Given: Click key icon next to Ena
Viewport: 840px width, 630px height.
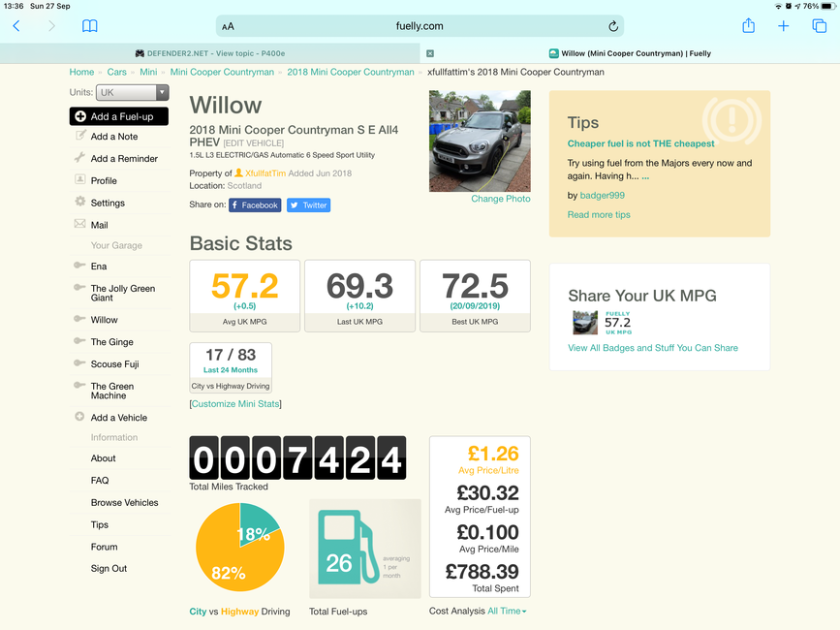Looking at the screenshot, I should [79, 265].
